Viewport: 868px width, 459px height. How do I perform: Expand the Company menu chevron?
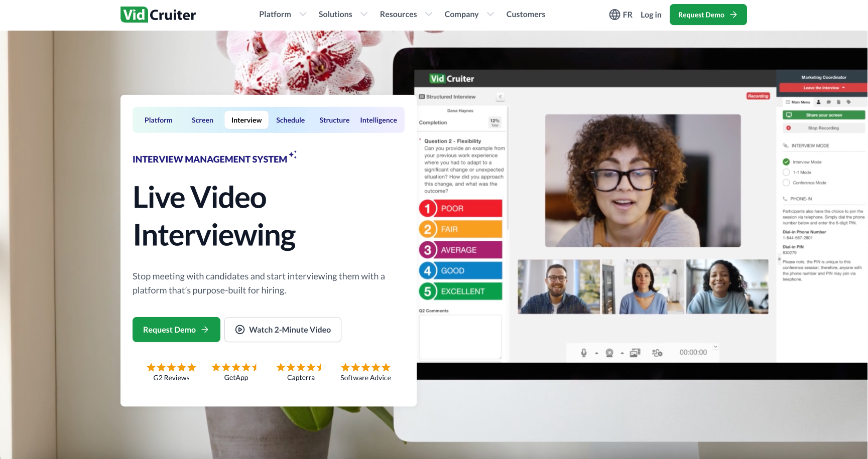click(490, 14)
